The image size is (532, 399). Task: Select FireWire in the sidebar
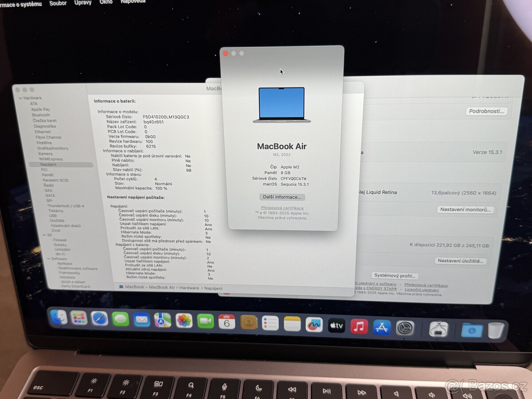(44, 143)
